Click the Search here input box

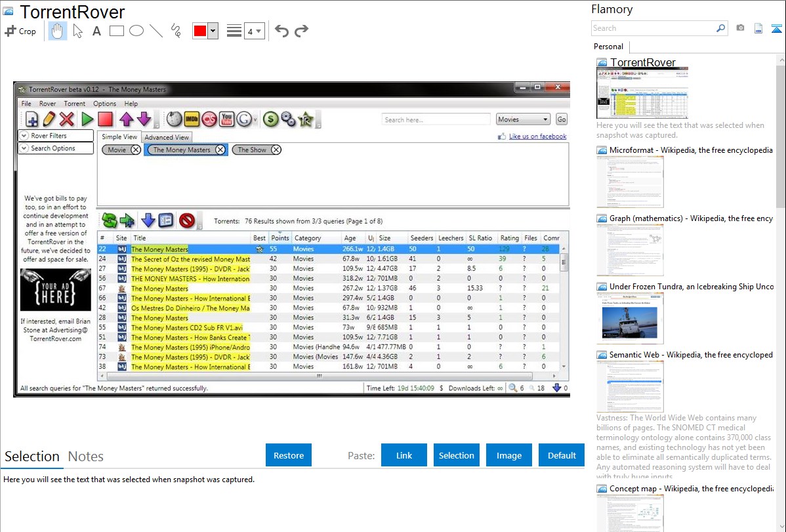coord(436,120)
